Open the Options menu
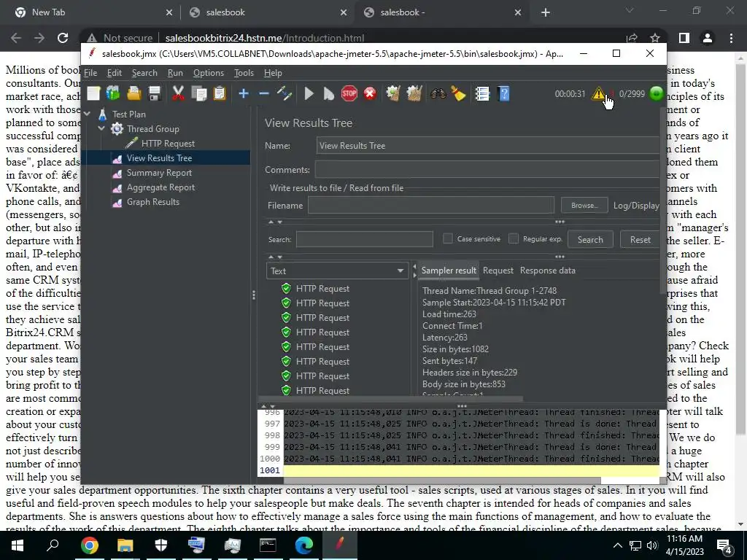747x560 pixels. 208,73
